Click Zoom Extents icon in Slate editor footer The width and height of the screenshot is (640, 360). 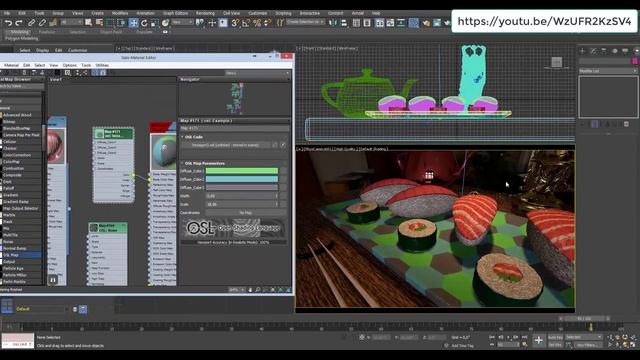[x=273, y=289]
